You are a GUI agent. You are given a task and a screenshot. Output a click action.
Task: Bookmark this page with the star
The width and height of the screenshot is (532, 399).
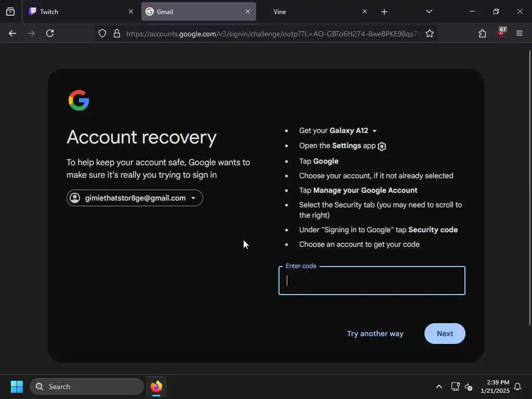pyautogui.click(x=430, y=33)
